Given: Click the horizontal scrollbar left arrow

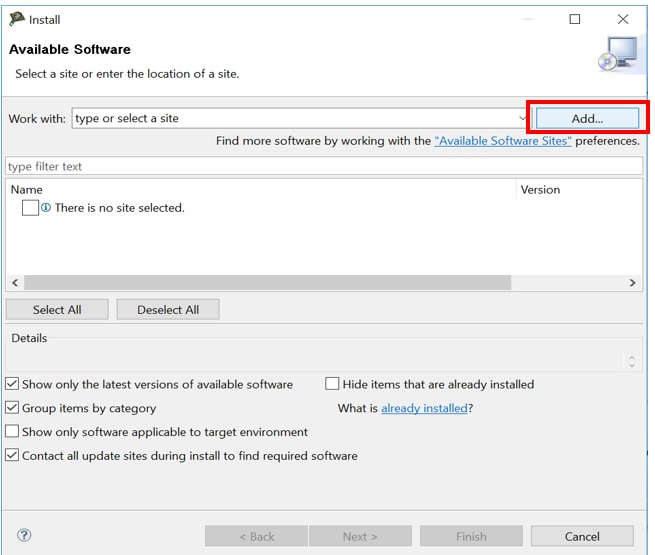Looking at the screenshot, I should [x=15, y=283].
